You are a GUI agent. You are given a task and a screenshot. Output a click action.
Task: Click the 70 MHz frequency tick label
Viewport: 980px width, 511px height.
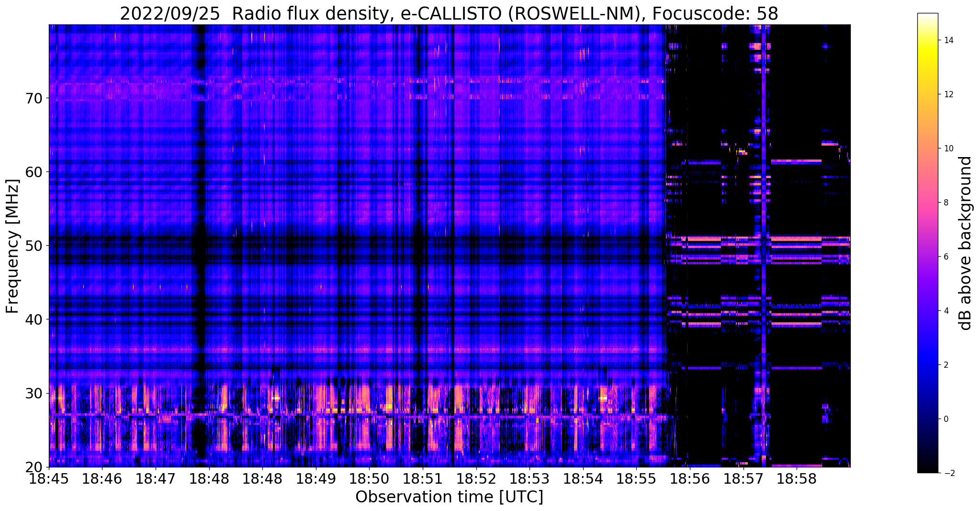[x=34, y=98]
